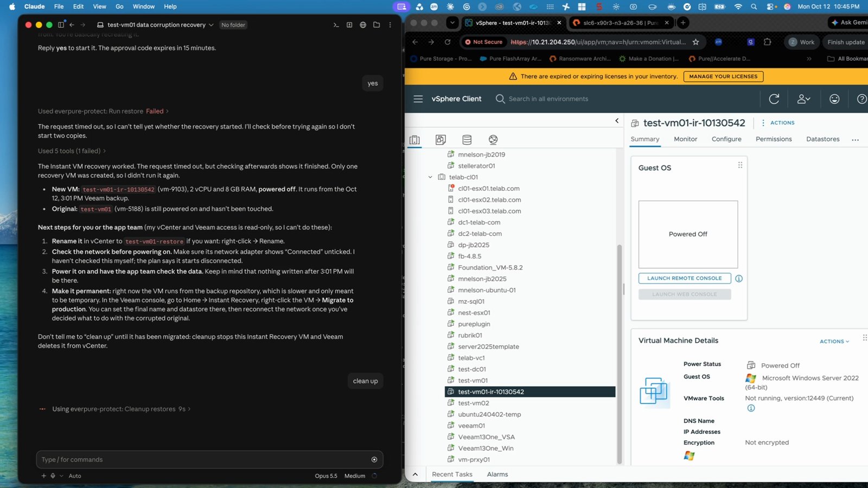Image resolution: width=868 pixels, height=488 pixels.
Task: Open the conversation title dropdown
Action: click(211, 25)
